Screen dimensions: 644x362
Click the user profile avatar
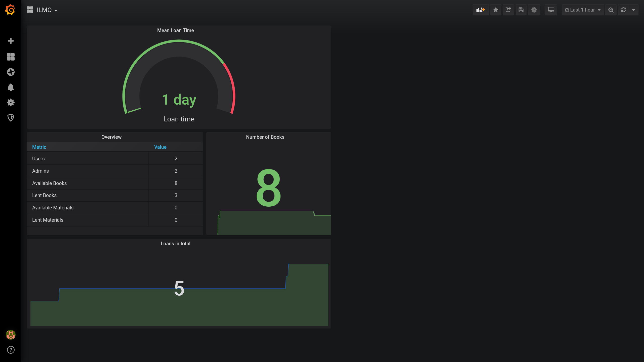pyautogui.click(x=11, y=335)
